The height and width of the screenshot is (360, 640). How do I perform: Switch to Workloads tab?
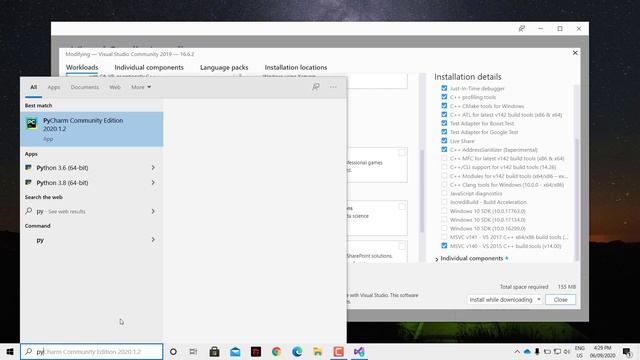point(82,67)
